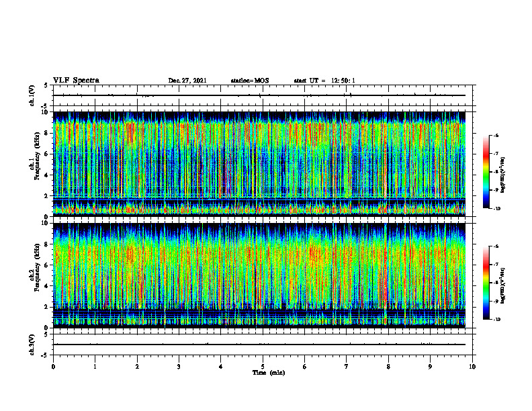Click the 'VLF Spectra' plot title
The width and height of the screenshot is (532, 411).
(x=76, y=81)
